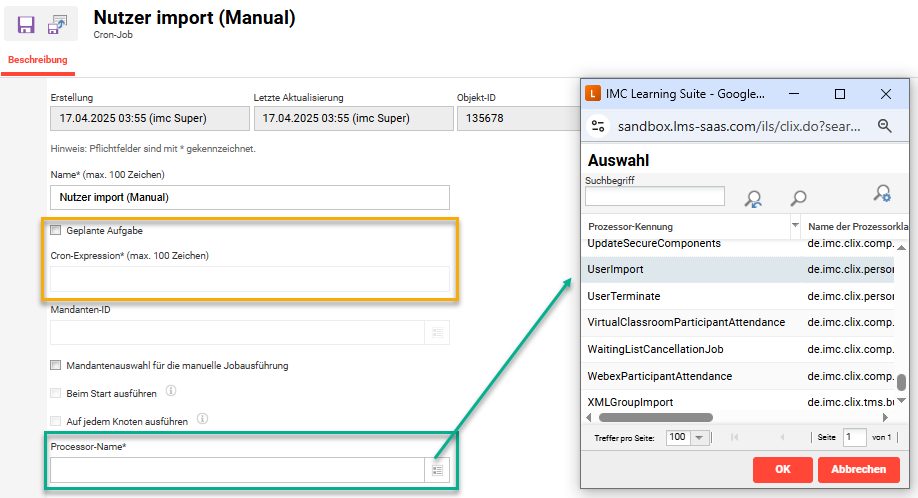Open the Mandanten-ID selection list icon
918x498 pixels.
437,332
